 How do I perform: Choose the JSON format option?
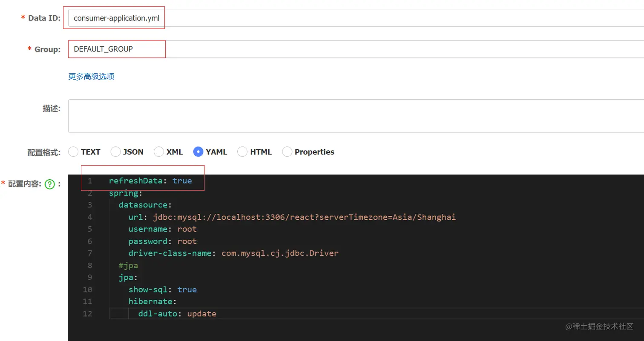pyautogui.click(x=115, y=152)
